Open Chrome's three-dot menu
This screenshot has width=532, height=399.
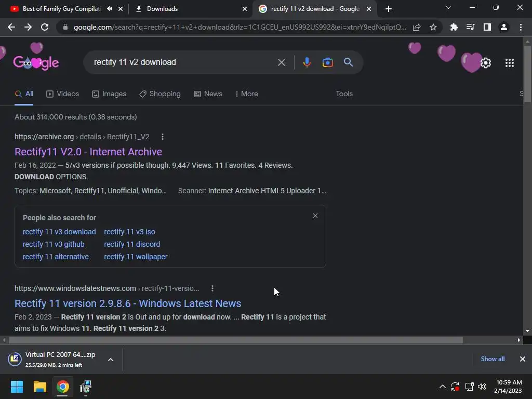click(521, 27)
